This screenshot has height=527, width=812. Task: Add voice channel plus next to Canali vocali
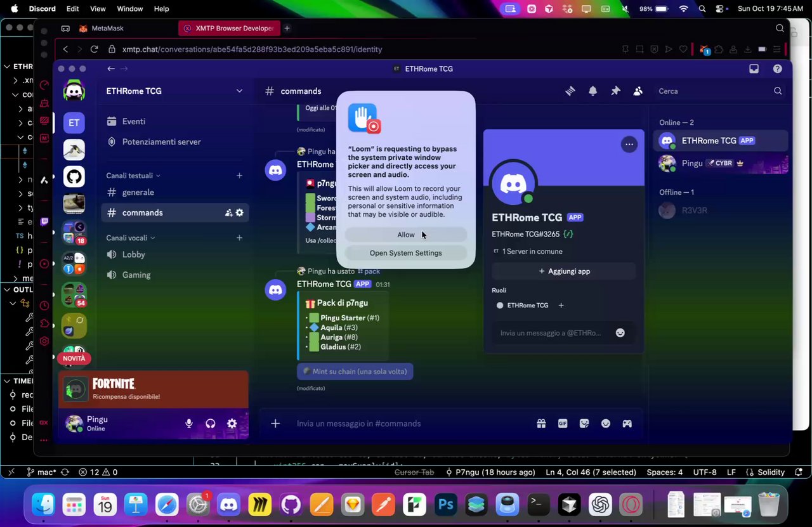pos(239,238)
